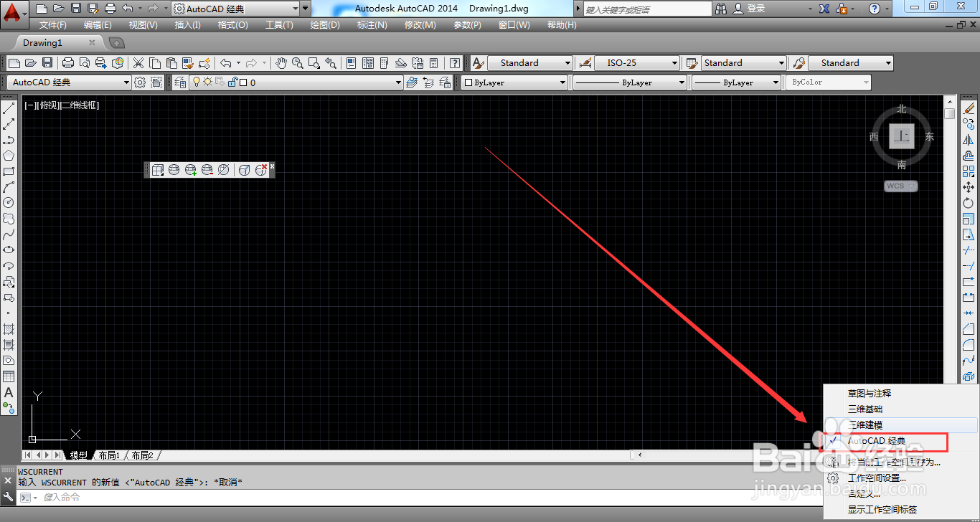This screenshot has width=980, height=522.
Task: Select the Multiline Text A tool
Action: [x=9, y=392]
